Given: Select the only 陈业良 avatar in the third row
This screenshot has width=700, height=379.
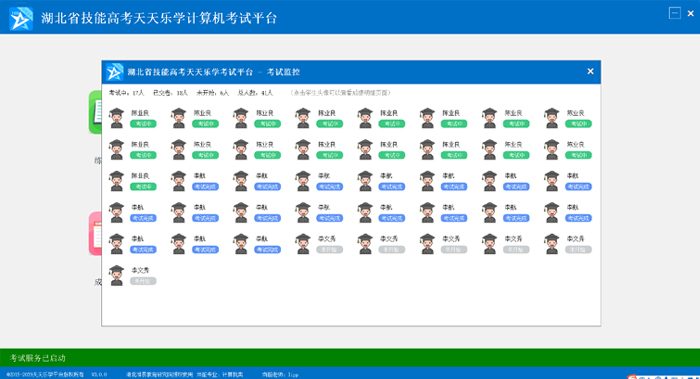Looking at the screenshot, I should pos(117,181).
